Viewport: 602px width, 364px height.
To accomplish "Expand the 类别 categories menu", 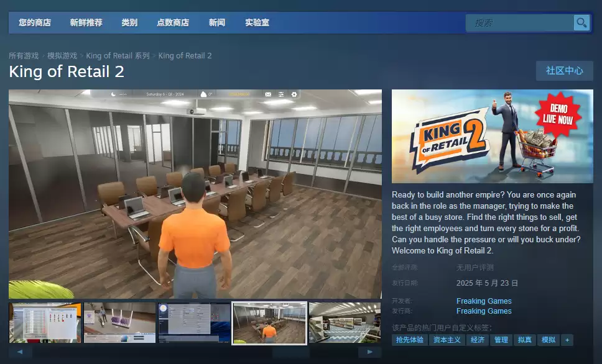I will click(x=129, y=23).
